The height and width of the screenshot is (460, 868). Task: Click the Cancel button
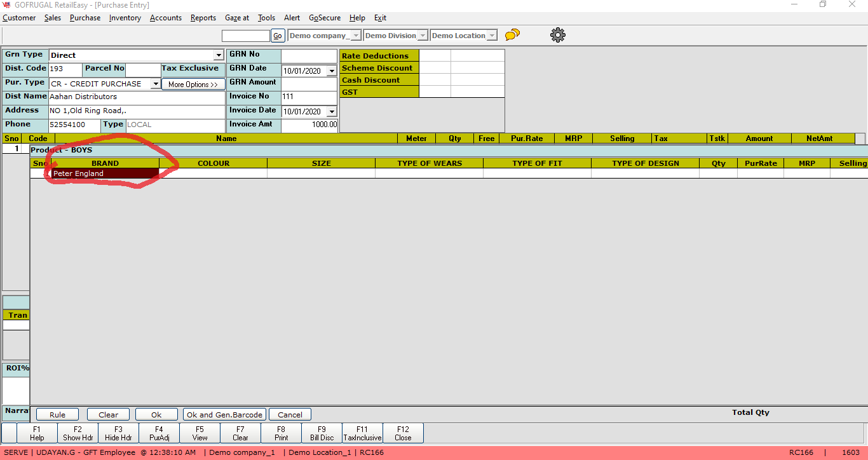click(x=290, y=415)
